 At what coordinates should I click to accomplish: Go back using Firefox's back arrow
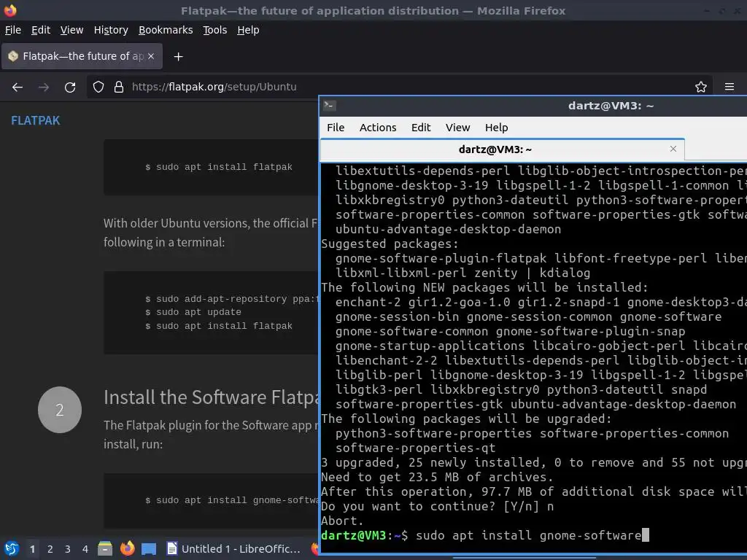[18, 87]
